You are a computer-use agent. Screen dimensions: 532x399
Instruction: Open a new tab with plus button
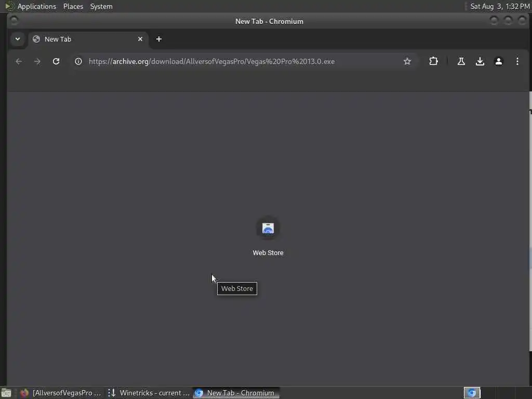(x=159, y=39)
